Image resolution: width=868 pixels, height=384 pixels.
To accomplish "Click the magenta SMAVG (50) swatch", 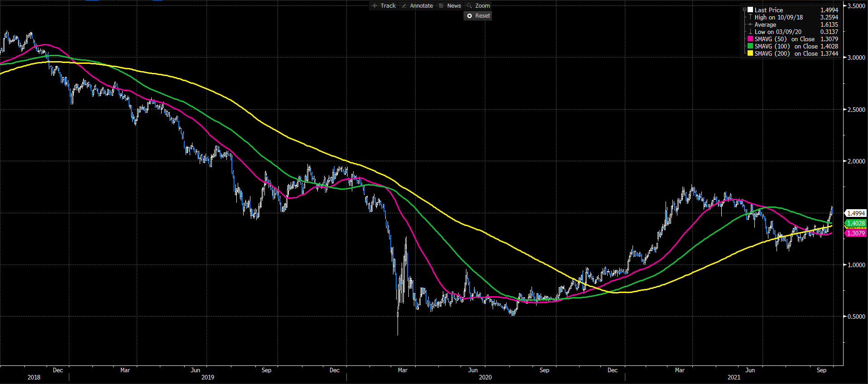I will tap(750, 39).
